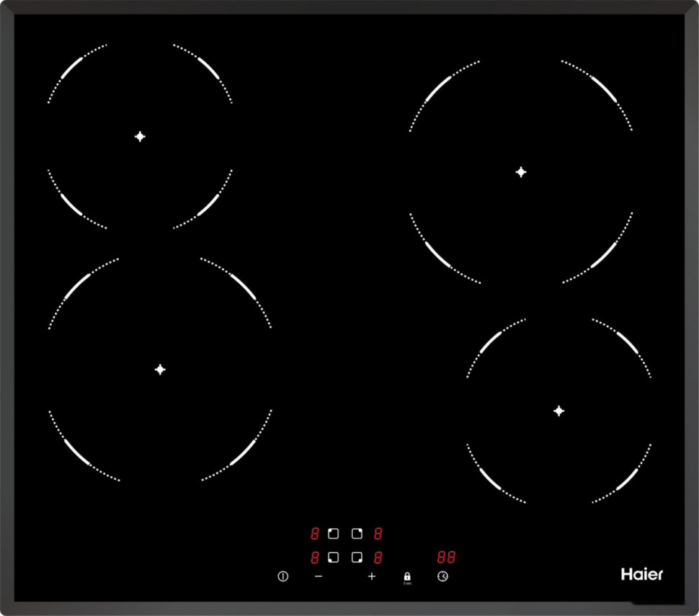Click the center cross of top-right burner

(521, 171)
